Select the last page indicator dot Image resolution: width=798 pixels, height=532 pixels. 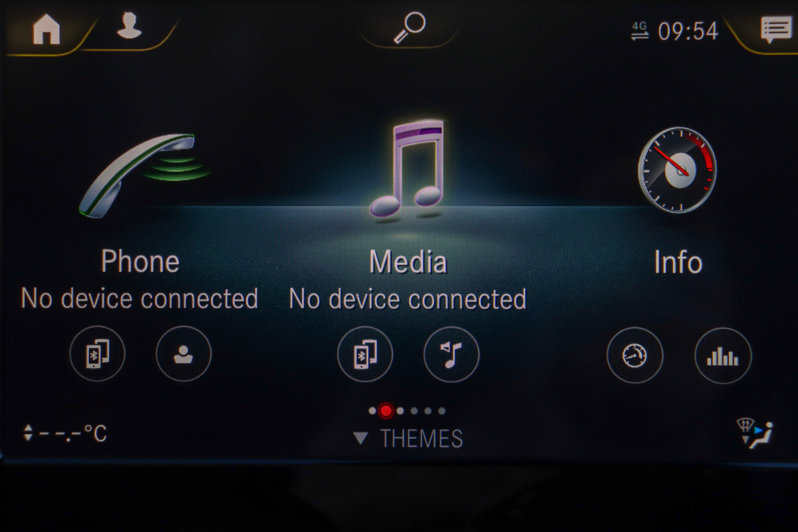tap(442, 411)
